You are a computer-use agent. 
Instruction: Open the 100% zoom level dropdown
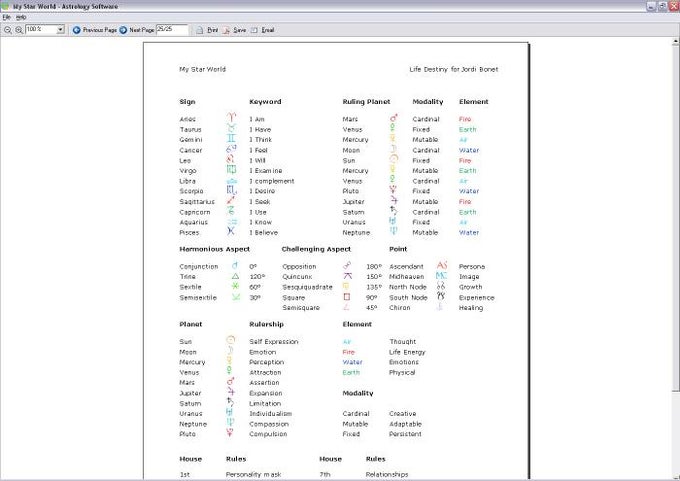(x=60, y=29)
